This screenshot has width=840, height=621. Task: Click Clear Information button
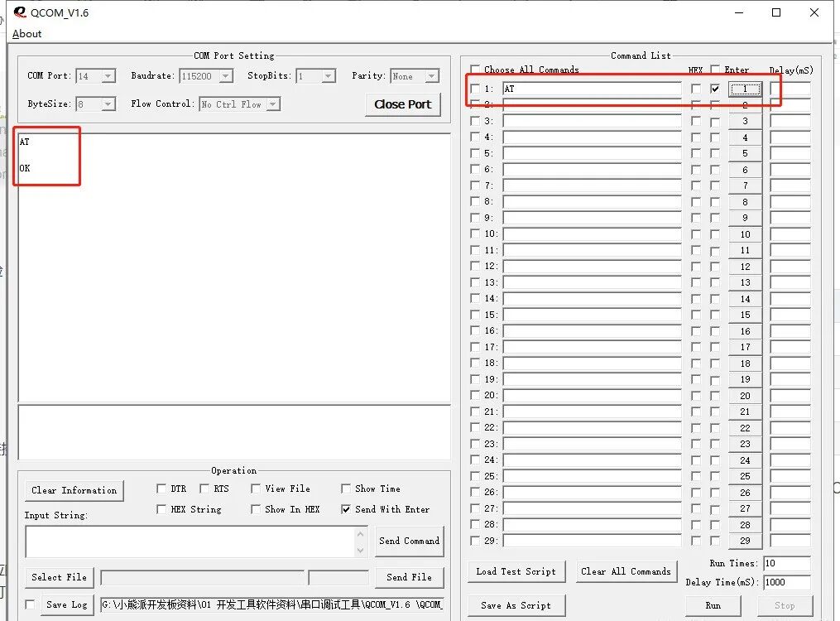coord(74,490)
